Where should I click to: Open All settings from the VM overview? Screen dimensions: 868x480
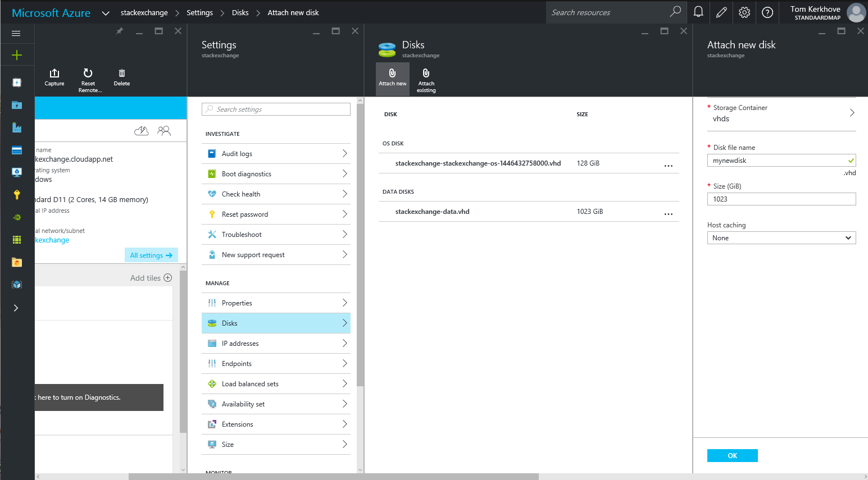tap(151, 254)
